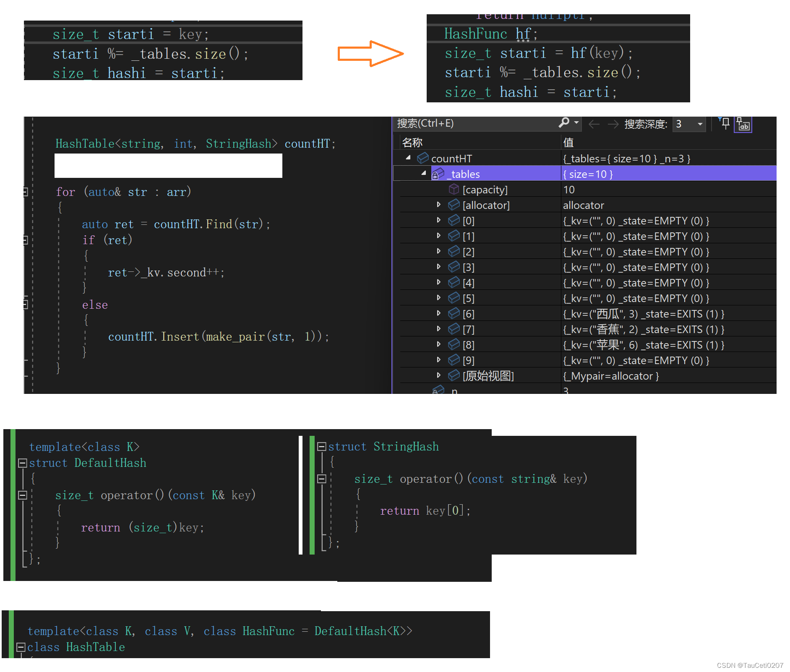Click the search magnifier icon in watch panel
Viewport: 790px width, 672px height.
pos(564,123)
